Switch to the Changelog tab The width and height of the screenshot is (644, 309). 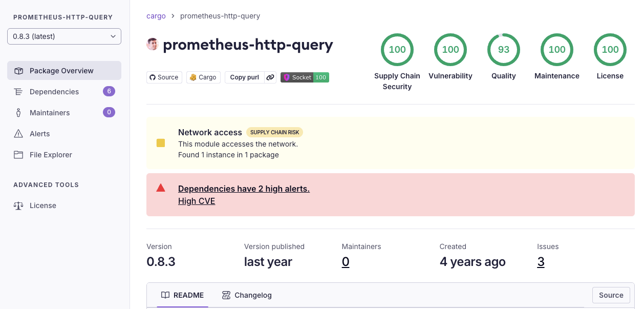coord(247,295)
